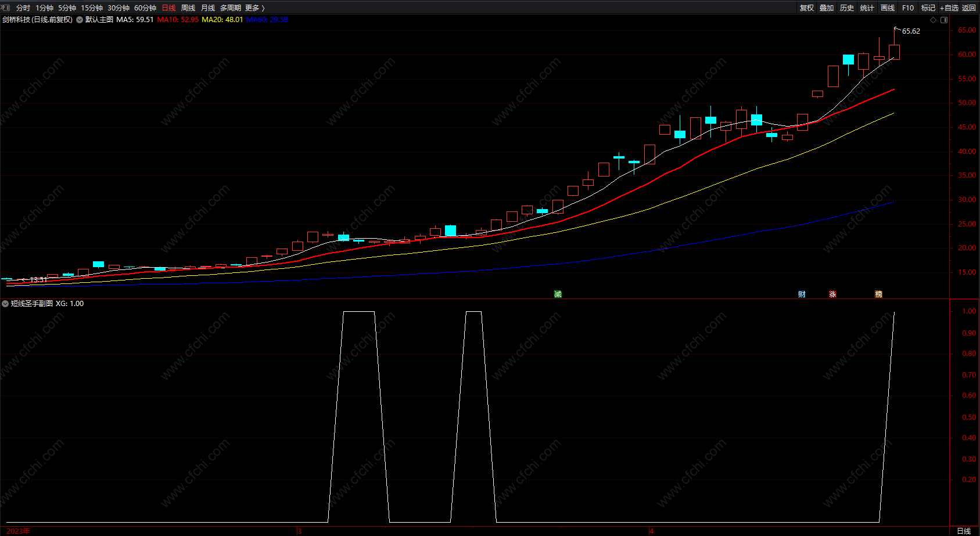Toggle the right side panel icon
The height and width of the screenshot is (536, 980).
point(944,20)
